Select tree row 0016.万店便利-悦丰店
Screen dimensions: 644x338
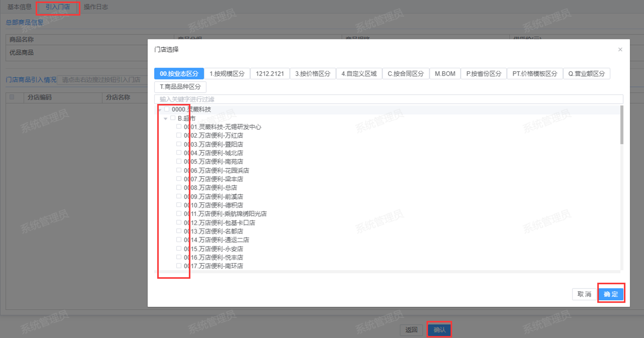coord(213,257)
